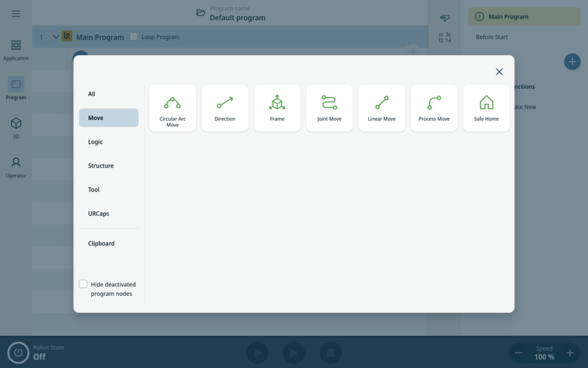588x368 pixels.
Task: Toggle Hide deactivated program nodes checkbox
Action: [x=83, y=284]
